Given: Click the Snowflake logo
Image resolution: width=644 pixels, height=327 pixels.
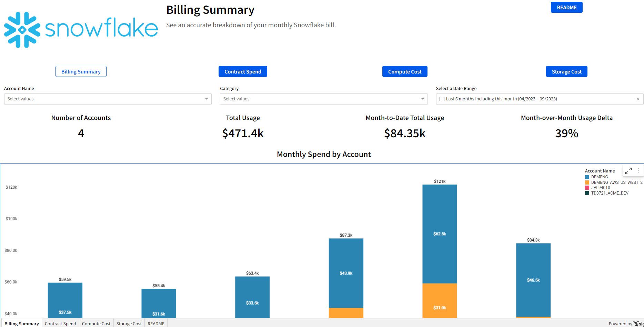Looking at the screenshot, I should coord(81,30).
